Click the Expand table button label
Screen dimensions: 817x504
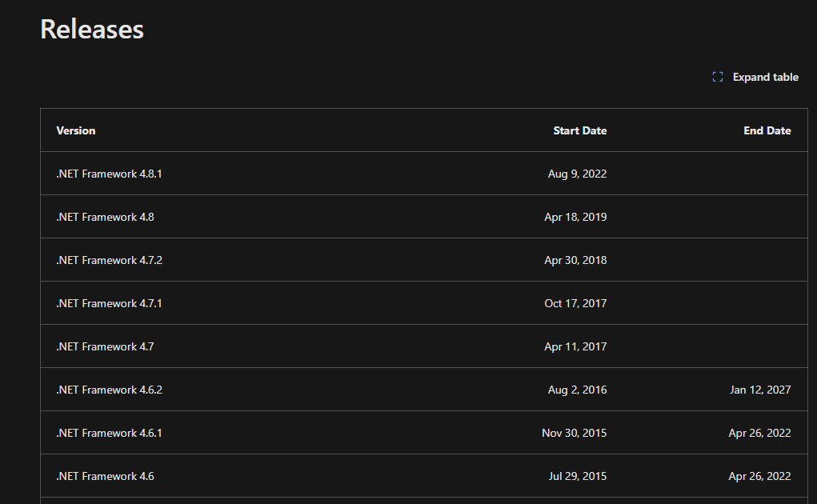pyautogui.click(x=766, y=77)
